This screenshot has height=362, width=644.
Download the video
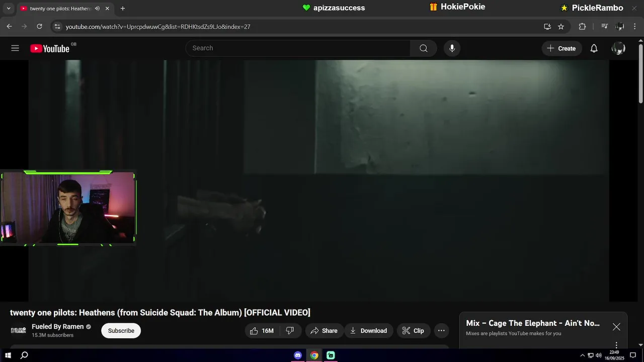pyautogui.click(x=368, y=331)
